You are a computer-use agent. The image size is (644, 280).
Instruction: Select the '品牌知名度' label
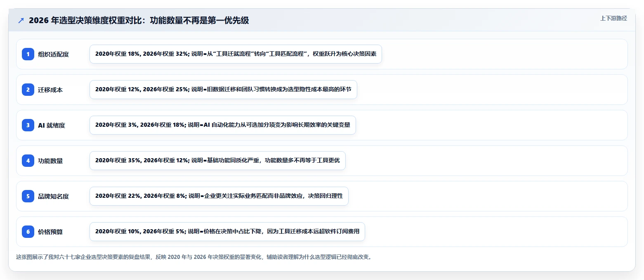coord(53,197)
